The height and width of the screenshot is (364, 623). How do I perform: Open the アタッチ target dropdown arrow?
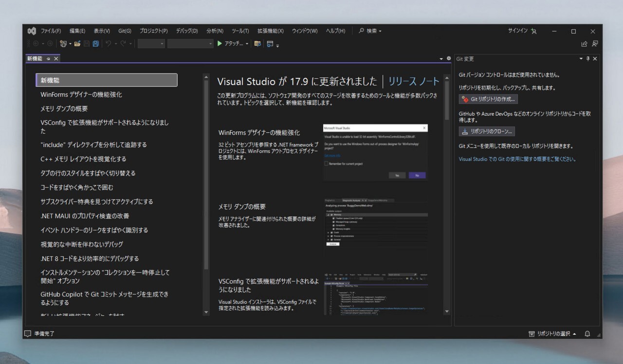[x=247, y=43]
